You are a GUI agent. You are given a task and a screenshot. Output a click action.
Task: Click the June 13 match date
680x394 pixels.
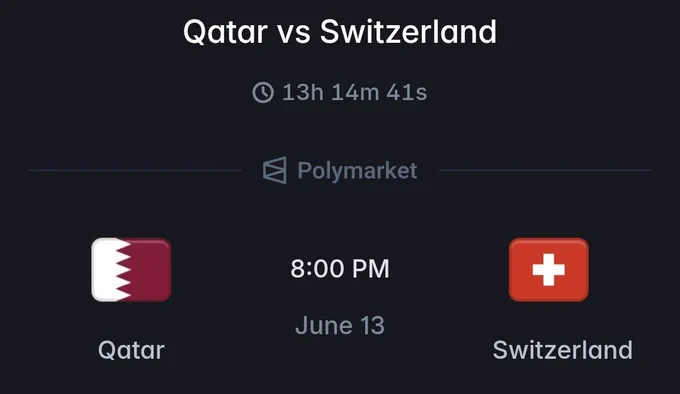(x=340, y=325)
